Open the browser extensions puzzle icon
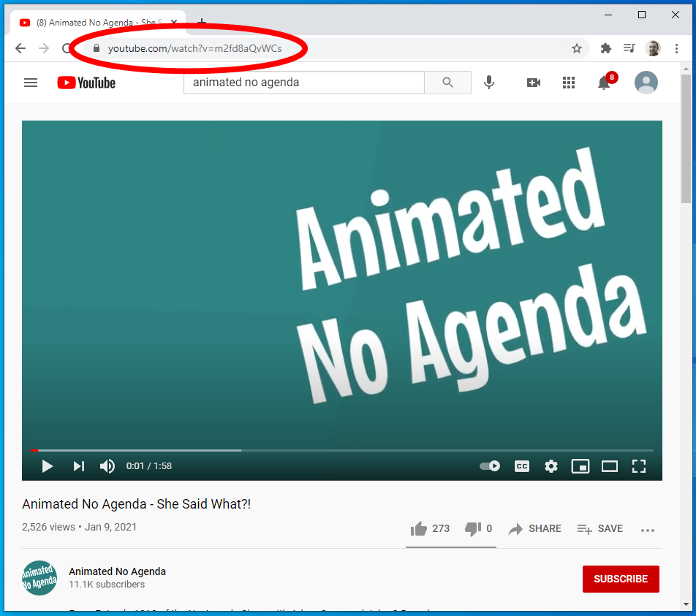The width and height of the screenshot is (696, 616). click(x=606, y=48)
